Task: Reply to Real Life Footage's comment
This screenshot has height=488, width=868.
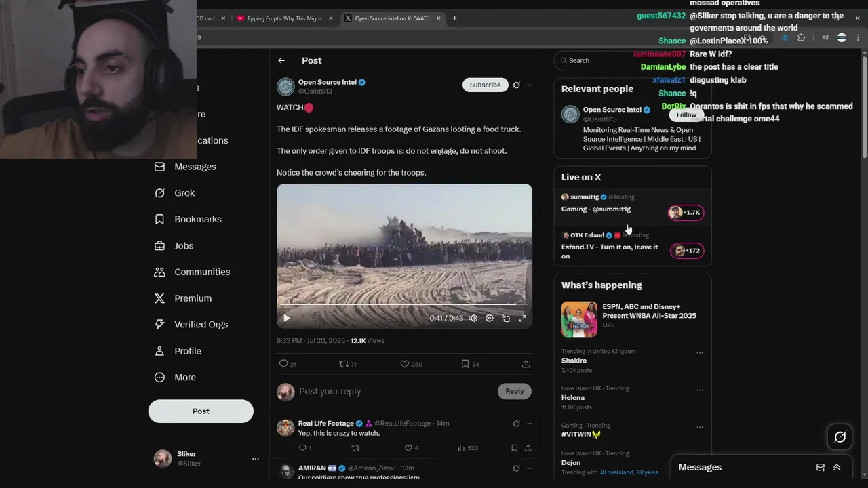Action: coord(304,448)
